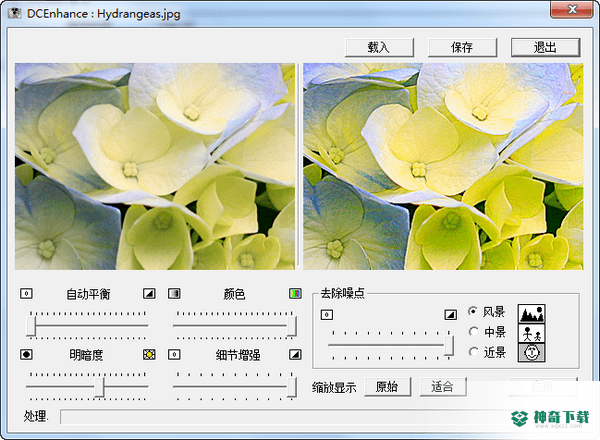Image resolution: width=600 pixels, height=440 pixels.
Task: Click the 颜色 full-color rainbow icon
Action: tap(295, 294)
